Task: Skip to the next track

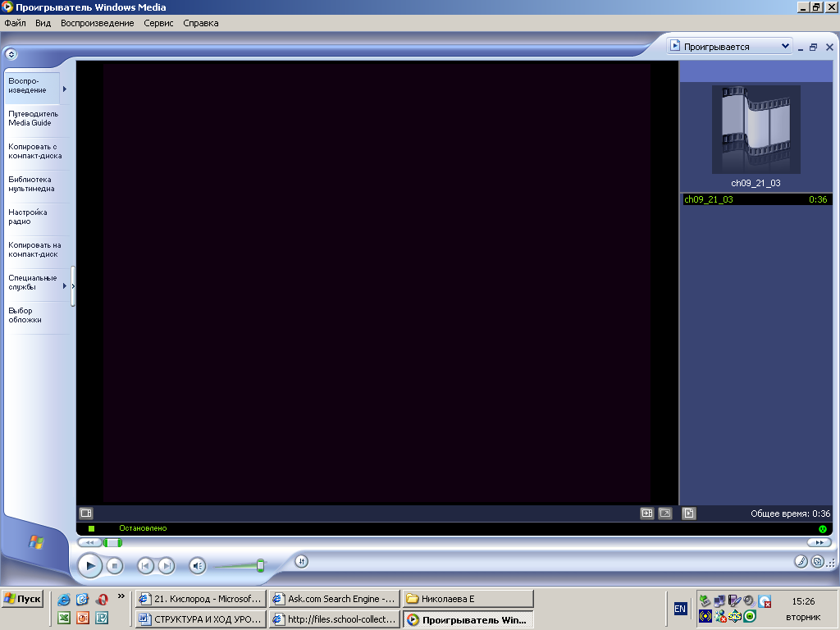Action: (167, 565)
